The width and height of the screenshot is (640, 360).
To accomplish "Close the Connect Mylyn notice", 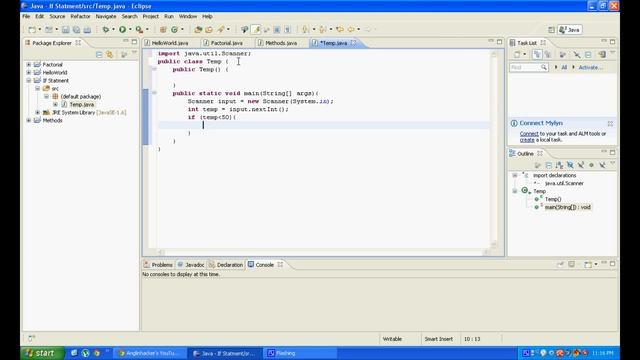I will coord(610,123).
